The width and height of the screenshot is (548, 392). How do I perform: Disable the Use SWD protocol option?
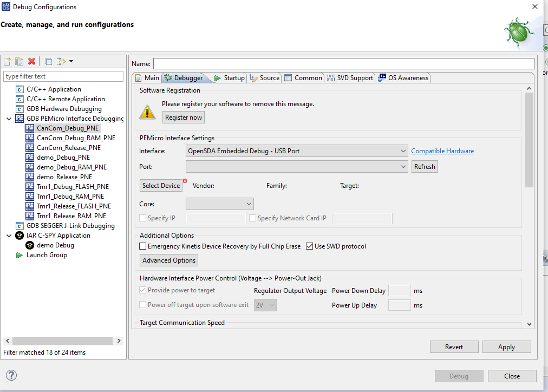[x=309, y=246]
